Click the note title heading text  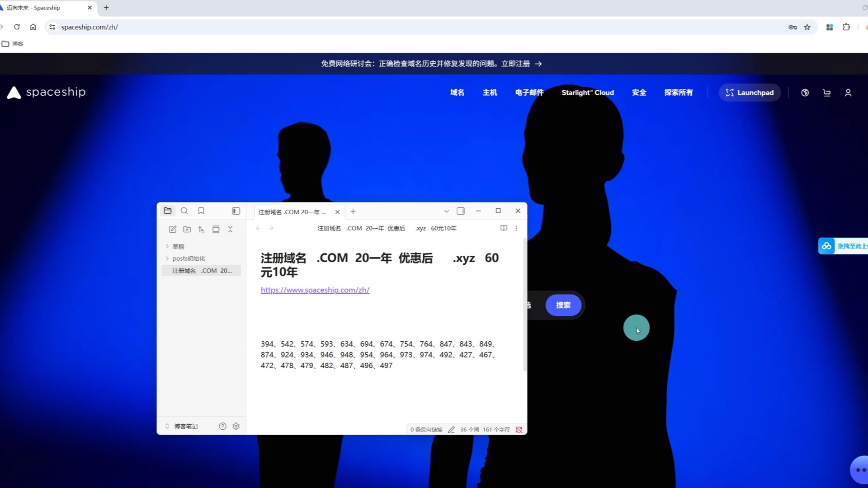coord(380,265)
